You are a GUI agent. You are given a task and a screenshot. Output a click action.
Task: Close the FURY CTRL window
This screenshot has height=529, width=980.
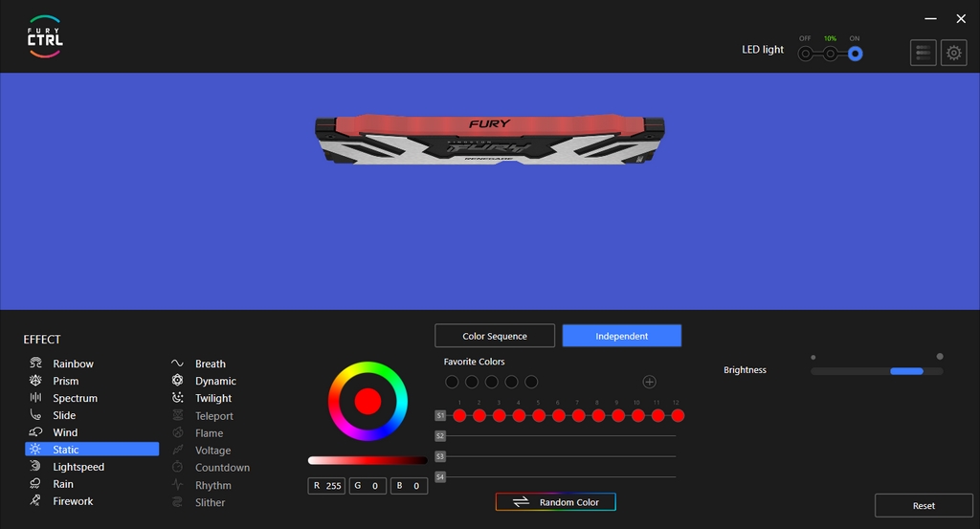(x=961, y=19)
